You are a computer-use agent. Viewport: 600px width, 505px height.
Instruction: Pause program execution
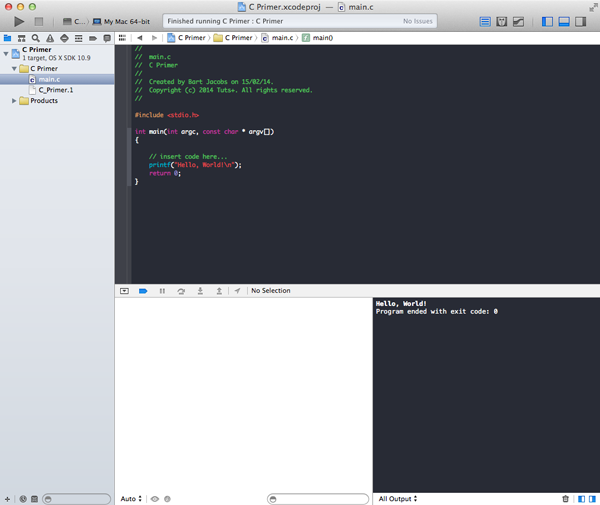(162, 291)
